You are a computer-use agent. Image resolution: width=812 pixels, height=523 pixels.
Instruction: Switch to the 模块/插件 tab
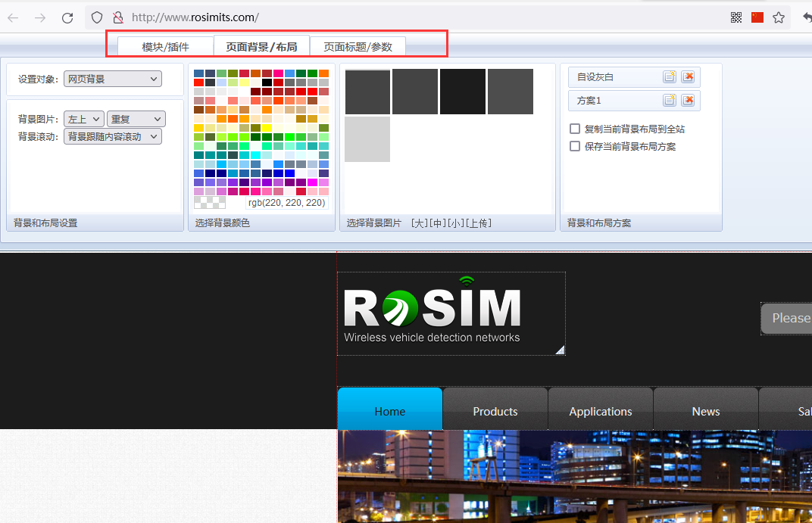pos(165,47)
